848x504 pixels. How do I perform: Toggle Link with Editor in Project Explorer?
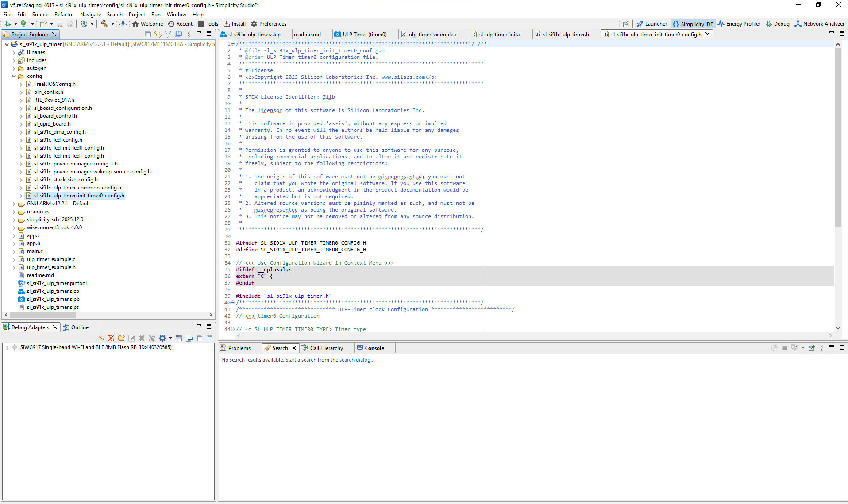[x=158, y=34]
